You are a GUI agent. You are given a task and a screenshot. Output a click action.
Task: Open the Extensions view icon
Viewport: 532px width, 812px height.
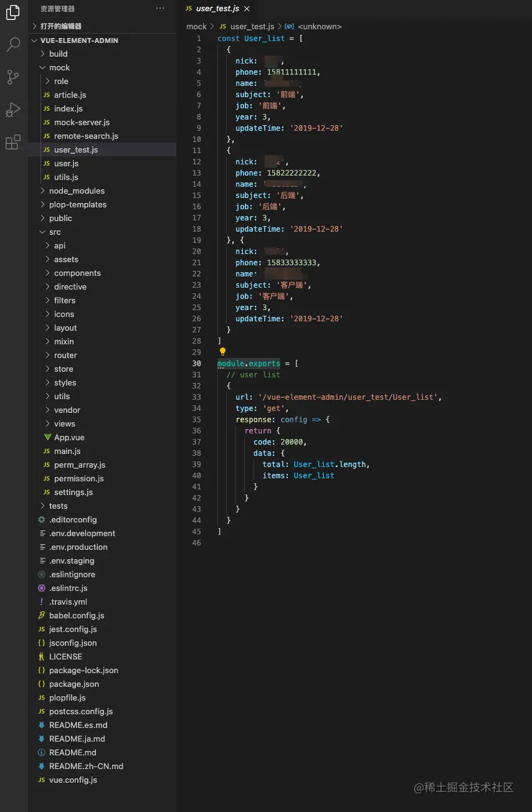click(x=13, y=143)
